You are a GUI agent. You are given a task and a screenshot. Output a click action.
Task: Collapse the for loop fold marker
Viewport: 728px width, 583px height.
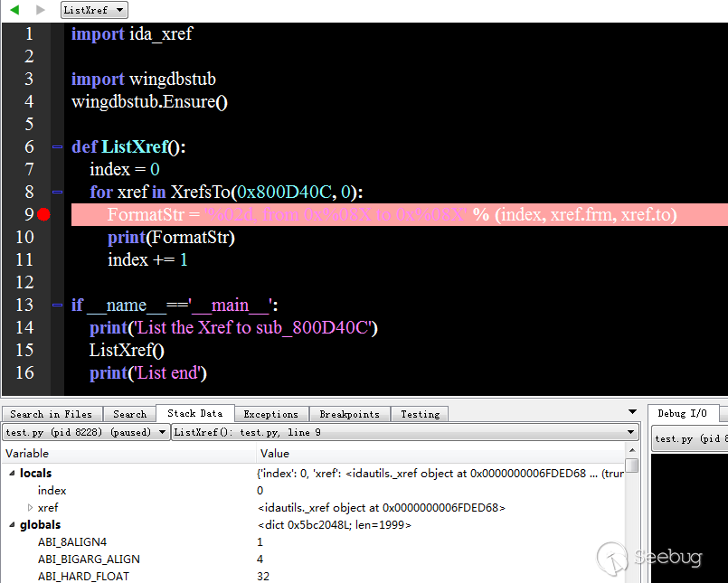tap(57, 192)
